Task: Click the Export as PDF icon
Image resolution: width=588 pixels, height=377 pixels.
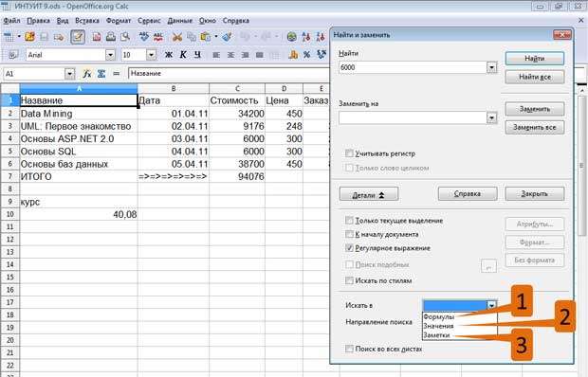Action: point(97,37)
